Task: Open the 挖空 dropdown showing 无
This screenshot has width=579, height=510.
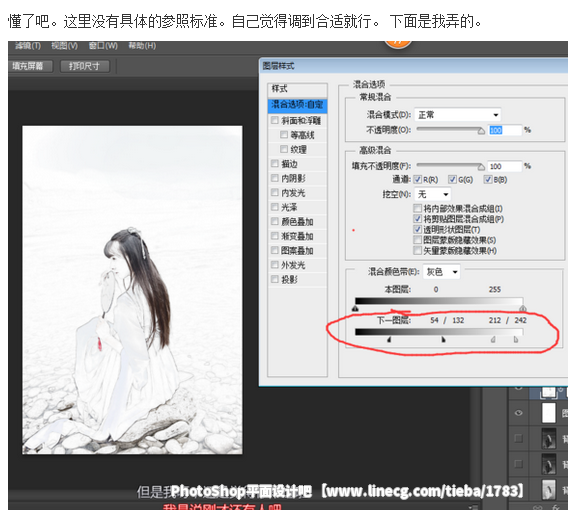Action: coord(432,194)
